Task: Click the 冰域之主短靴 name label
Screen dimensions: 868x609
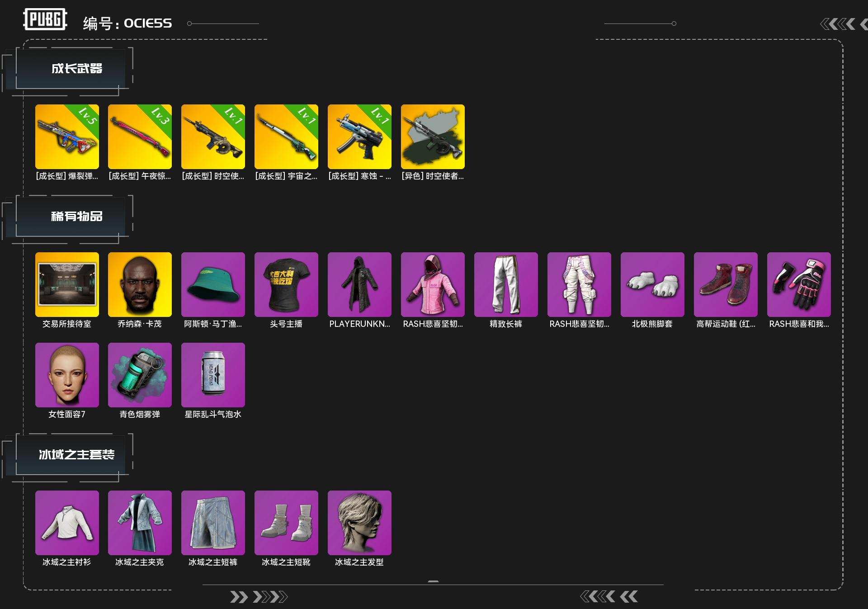Action: [286, 562]
